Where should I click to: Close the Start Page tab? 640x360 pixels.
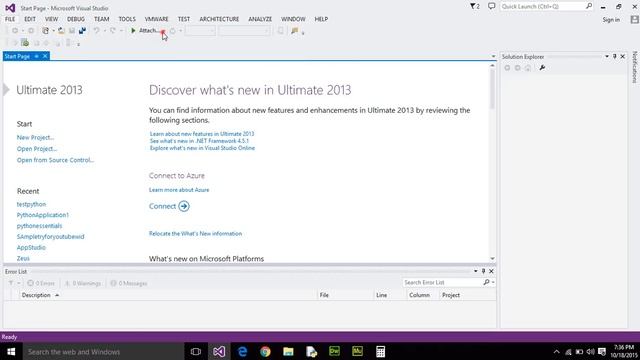click(x=45, y=56)
